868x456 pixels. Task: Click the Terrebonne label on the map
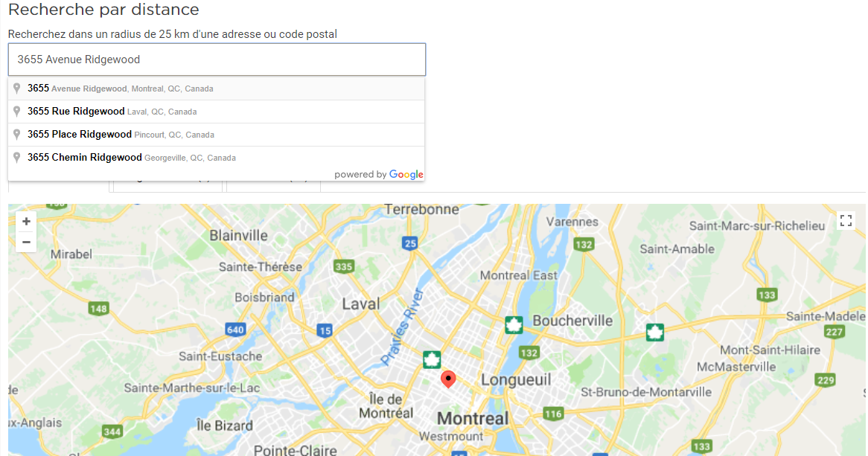point(421,210)
